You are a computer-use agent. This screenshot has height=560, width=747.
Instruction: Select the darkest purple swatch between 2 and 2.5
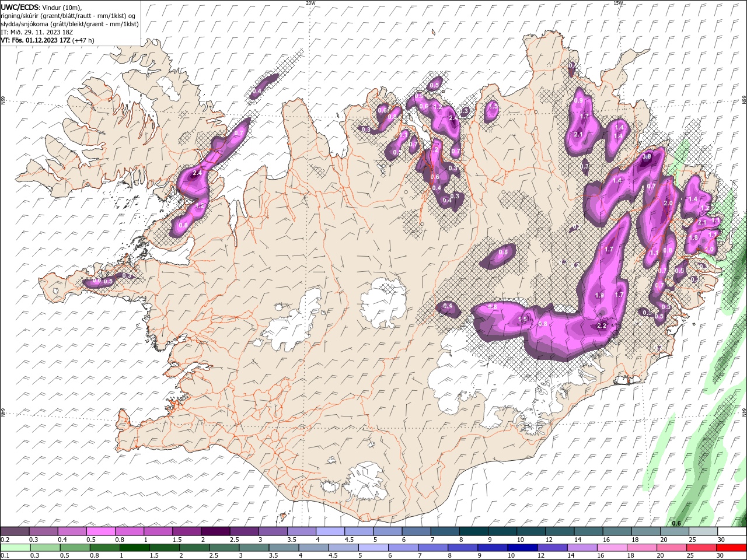(215, 531)
